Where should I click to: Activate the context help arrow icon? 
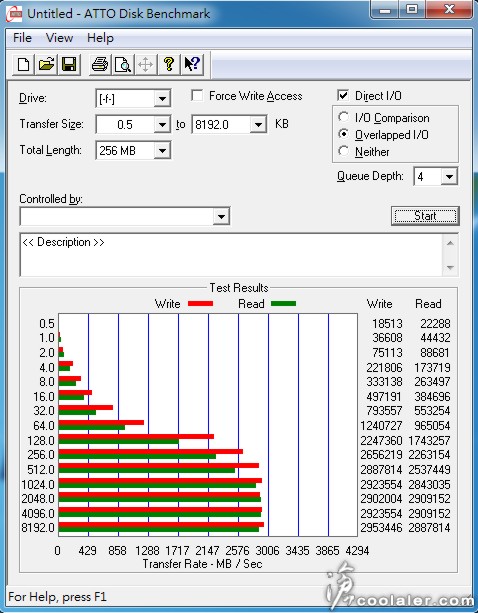click(192, 64)
